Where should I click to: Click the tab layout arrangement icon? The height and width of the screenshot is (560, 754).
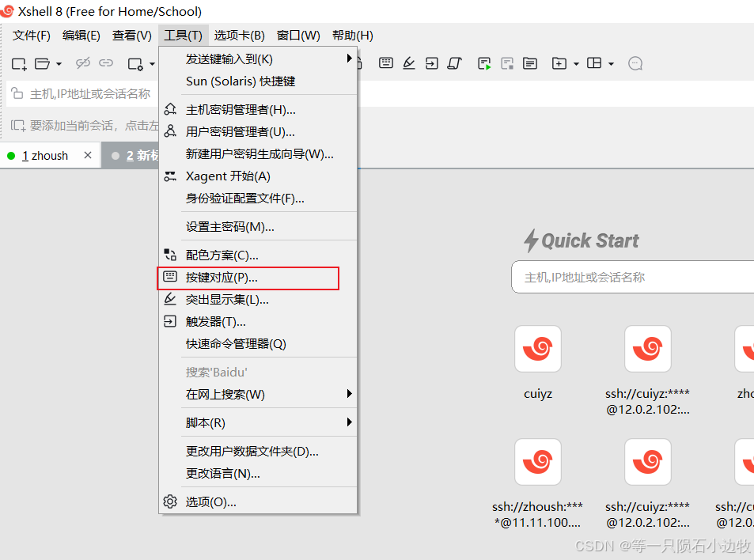point(594,63)
